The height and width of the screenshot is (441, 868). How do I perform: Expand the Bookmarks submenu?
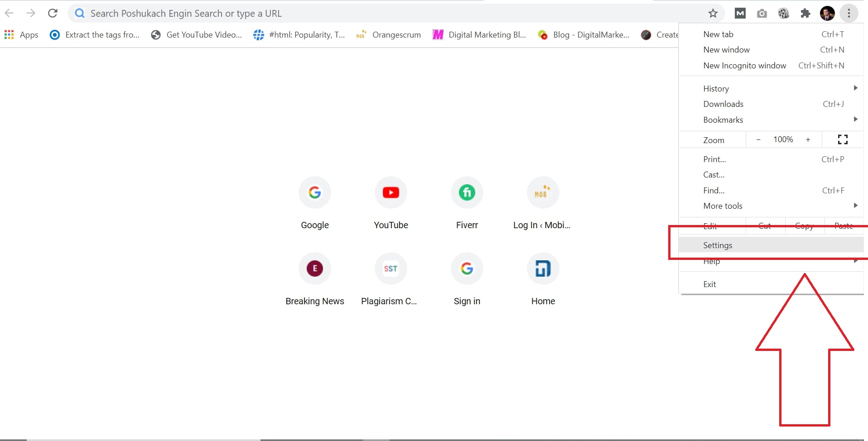(x=723, y=120)
